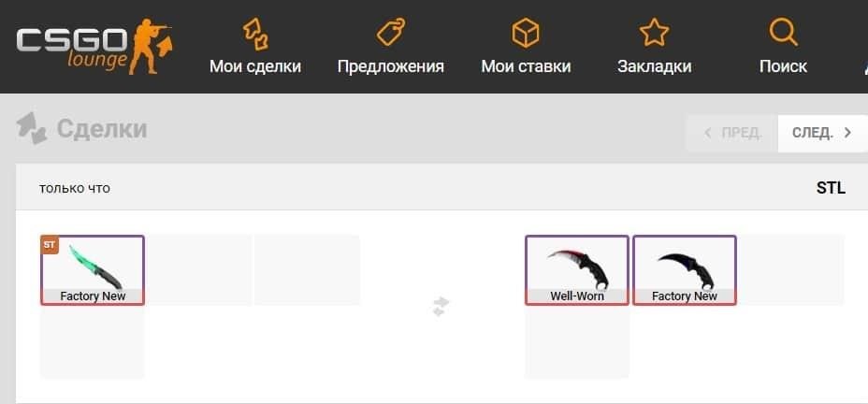Click the swap arrows between trade offers

[441, 307]
